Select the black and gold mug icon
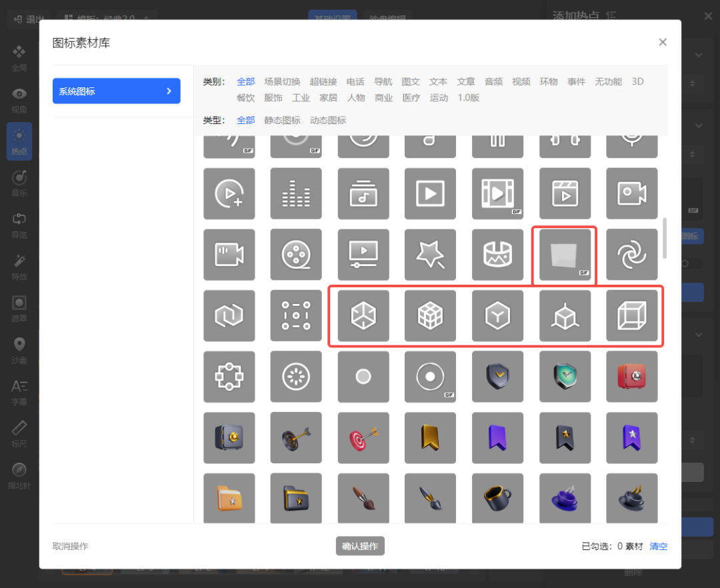Viewport: 720px width, 588px height. 497,499
